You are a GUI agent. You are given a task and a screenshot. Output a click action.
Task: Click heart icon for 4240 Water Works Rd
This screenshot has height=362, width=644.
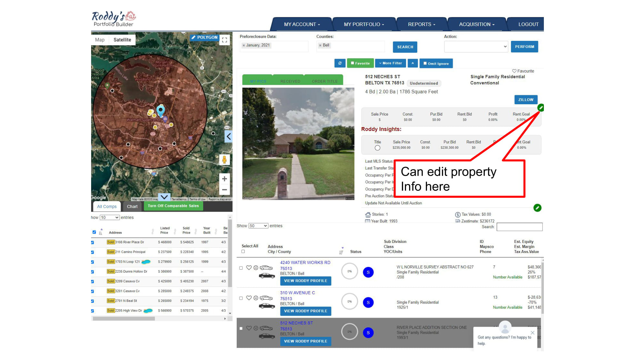click(x=249, y=268)
